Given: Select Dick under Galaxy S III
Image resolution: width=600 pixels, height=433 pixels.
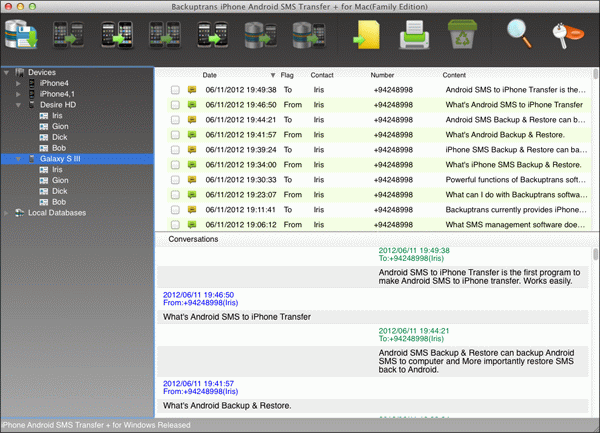Looking at the screenshot, I should point(59,191).
